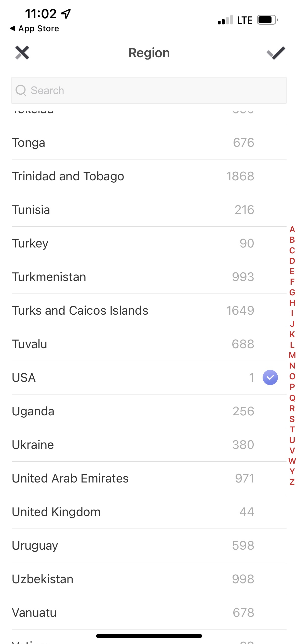
Task: Pick United Arab Emirates region
Action: (149, 478)
